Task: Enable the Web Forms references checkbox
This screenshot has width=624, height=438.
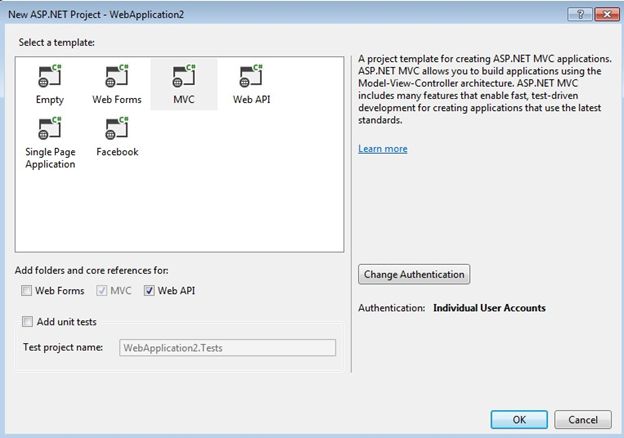Action: [x=27, y=291]
